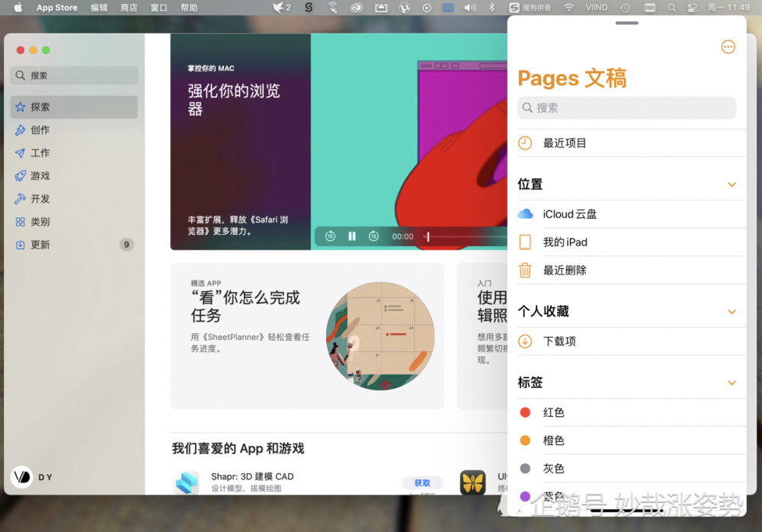Click the 开发 hammer icon
Viewport: 762px width, 532px height.
pyautogui.click(x=20, y=199)
